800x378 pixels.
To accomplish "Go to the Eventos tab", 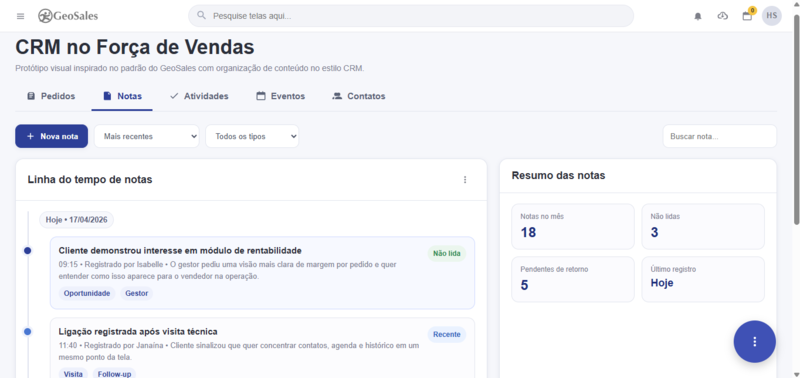I will [x=281, y=96].
